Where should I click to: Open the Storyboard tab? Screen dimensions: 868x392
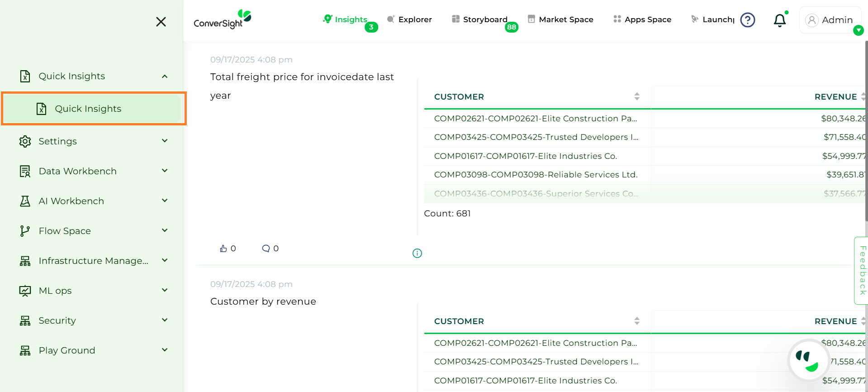tap(480, 19)
